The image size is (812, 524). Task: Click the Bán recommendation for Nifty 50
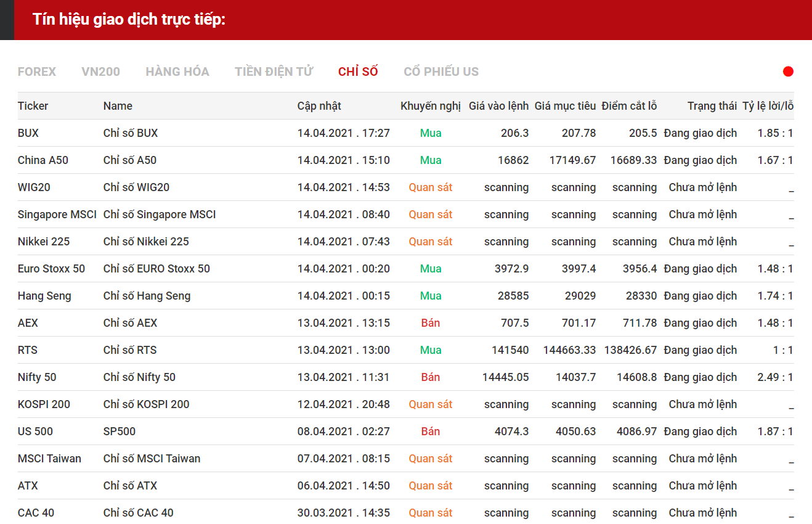[x=431, y=377]
